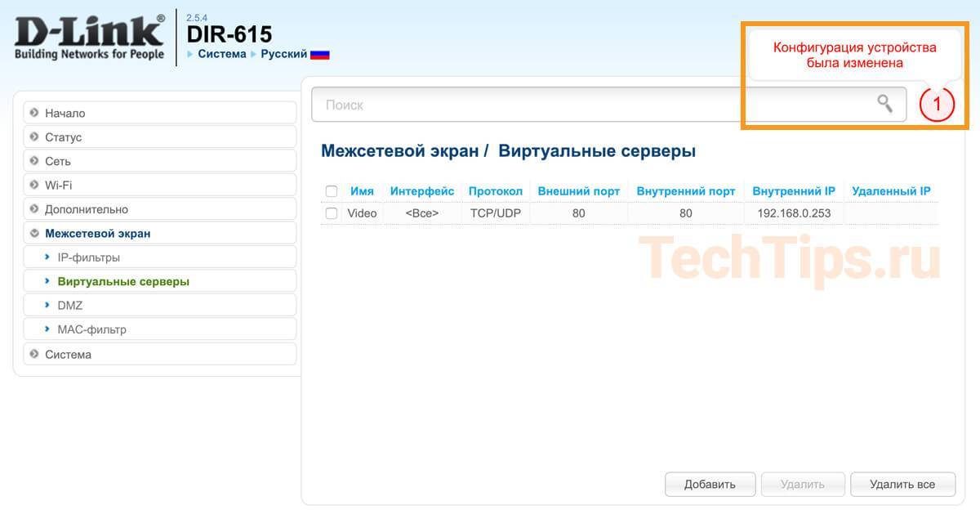Open the Система menu in header
Screen dimensions: 980x519
tap(221, 54)
